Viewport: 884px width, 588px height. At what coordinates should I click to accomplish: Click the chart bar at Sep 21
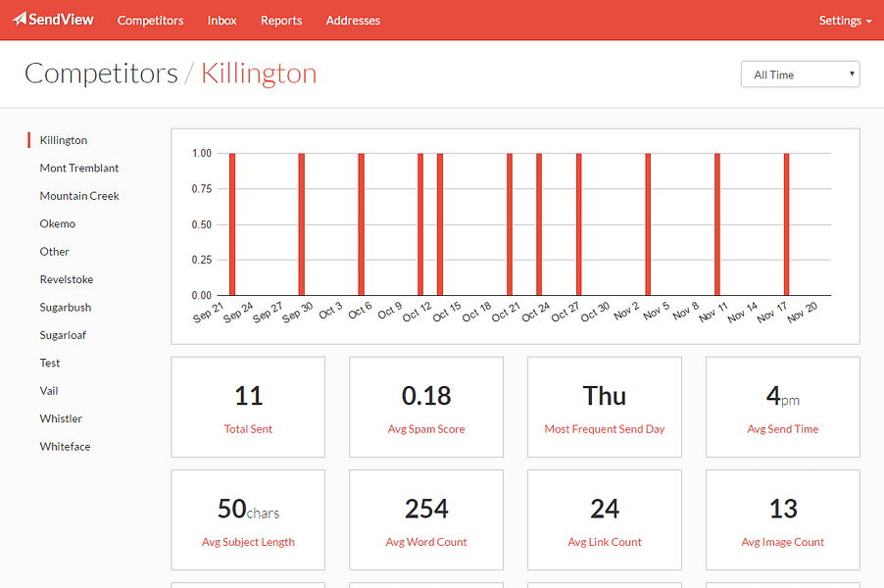tap(232, 224)
